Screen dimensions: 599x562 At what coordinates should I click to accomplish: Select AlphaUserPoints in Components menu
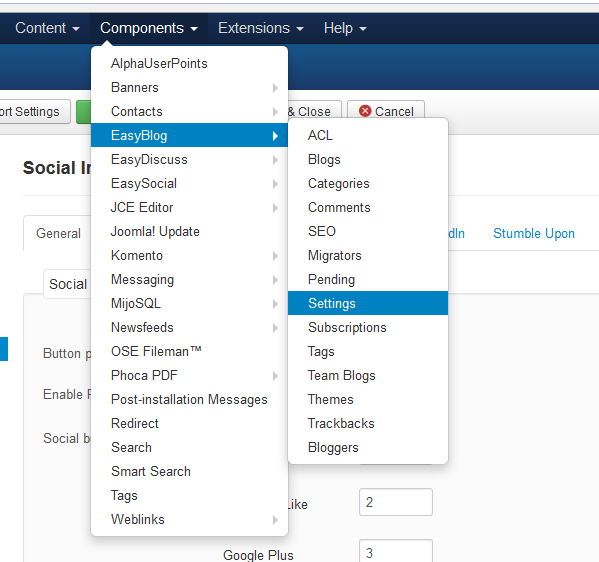click(x=189, y=63)
